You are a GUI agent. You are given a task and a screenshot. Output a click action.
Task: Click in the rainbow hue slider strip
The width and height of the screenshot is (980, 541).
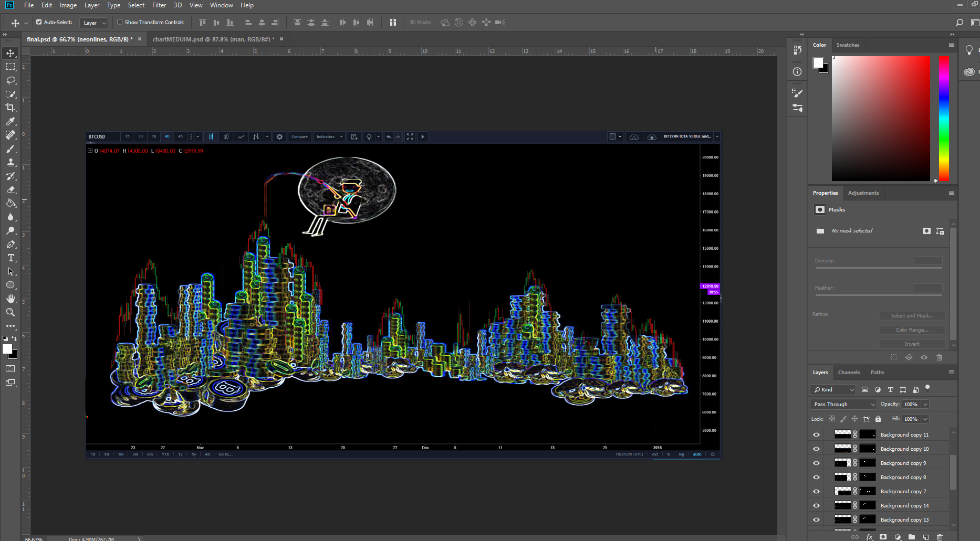(x=944, y=119)
